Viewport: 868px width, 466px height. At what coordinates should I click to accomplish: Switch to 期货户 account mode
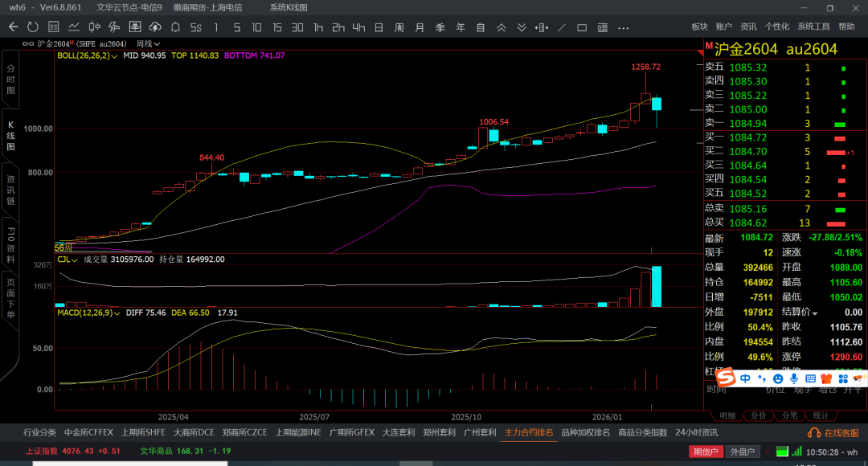click(706, 452)
